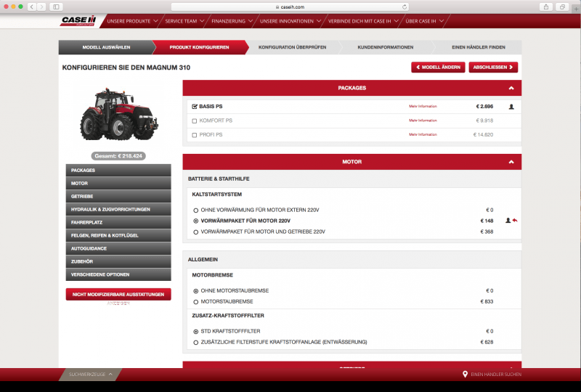
Task: Open the Unsere Innovationen dropdown
Action: (290, 21)
